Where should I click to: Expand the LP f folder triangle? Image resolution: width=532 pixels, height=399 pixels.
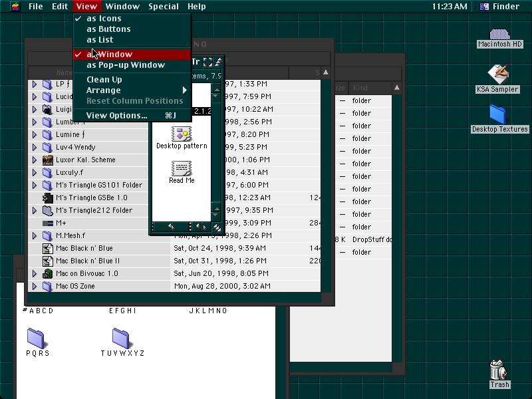35,84
